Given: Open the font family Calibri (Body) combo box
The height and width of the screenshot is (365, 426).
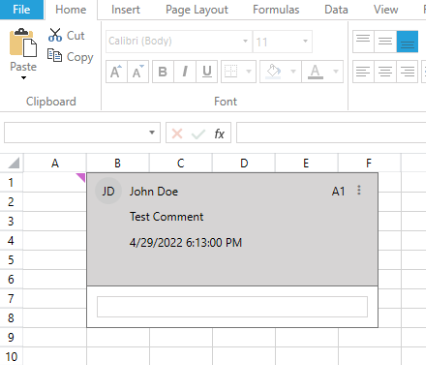Looking at the screenshot, I should pos(179,41).
